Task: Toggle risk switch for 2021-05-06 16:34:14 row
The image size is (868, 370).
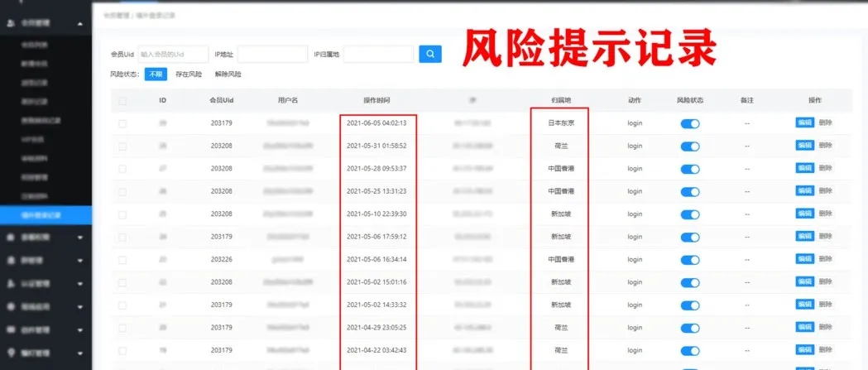Action: (x=690, y=260)
